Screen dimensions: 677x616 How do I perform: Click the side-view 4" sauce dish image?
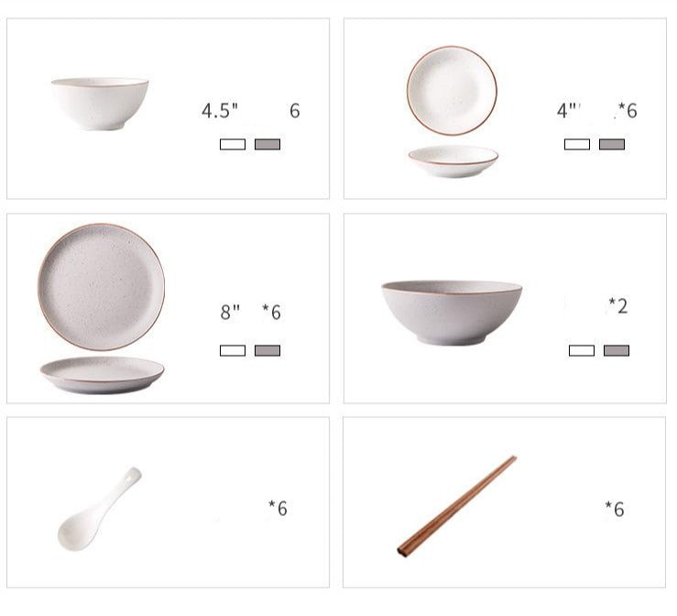tap(453, 161)
